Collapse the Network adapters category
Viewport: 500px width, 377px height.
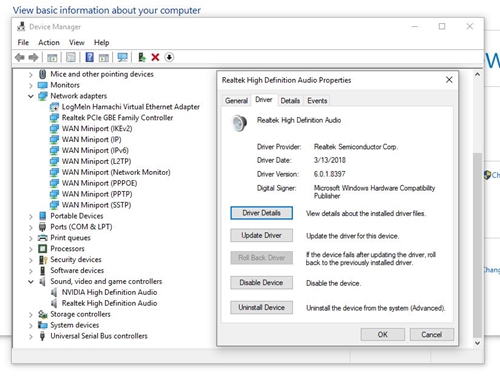[31, 96]
